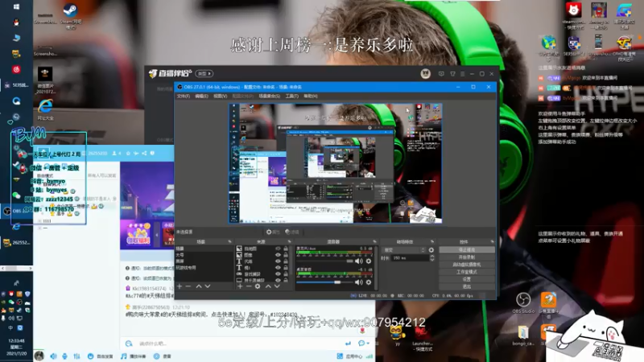Open the 文件(F) menu in OBS
The width and height of the screenshot is (644, 362).
point(184,96)
